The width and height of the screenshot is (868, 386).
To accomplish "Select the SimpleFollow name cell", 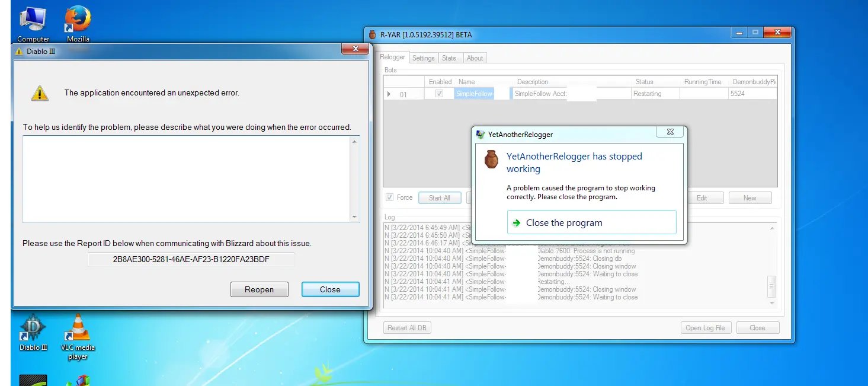I will tap(482, 94).
